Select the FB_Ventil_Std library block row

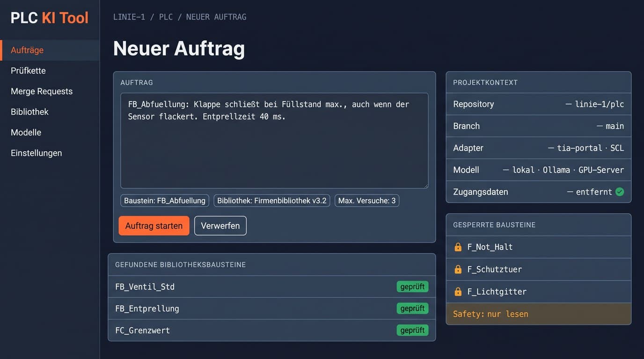tap(272, 287)
